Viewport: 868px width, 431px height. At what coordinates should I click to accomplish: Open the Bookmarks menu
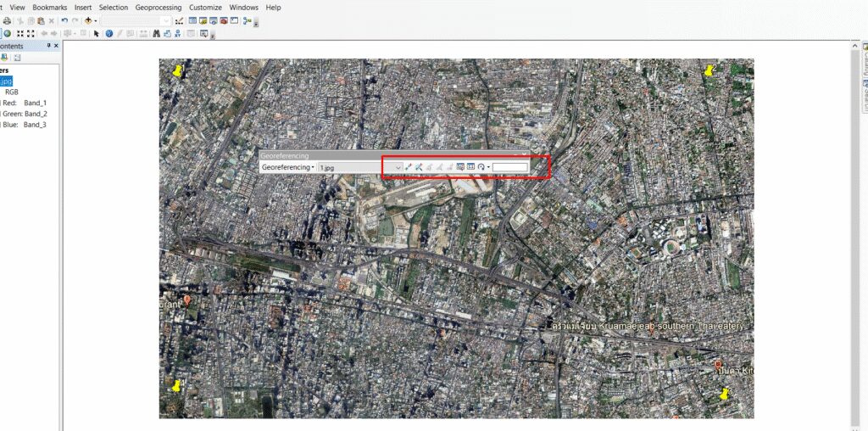tap(50, 7)
